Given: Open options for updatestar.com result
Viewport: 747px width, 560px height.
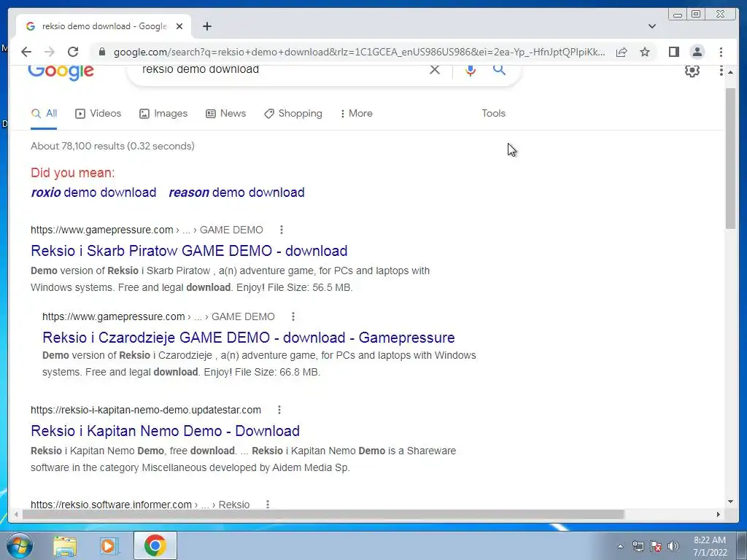Looking at the screenshot, I should (279, 410).
